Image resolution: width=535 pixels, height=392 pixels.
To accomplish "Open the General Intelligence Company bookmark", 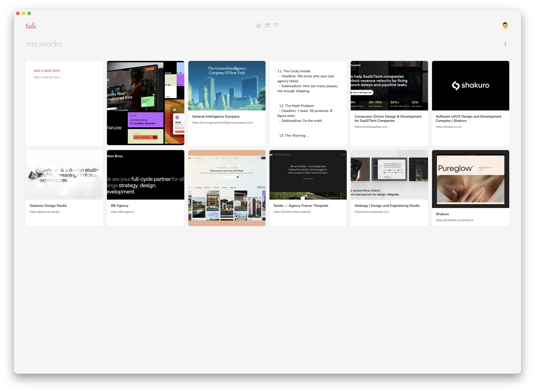I will pyautogui.click(x=227, y=103).
